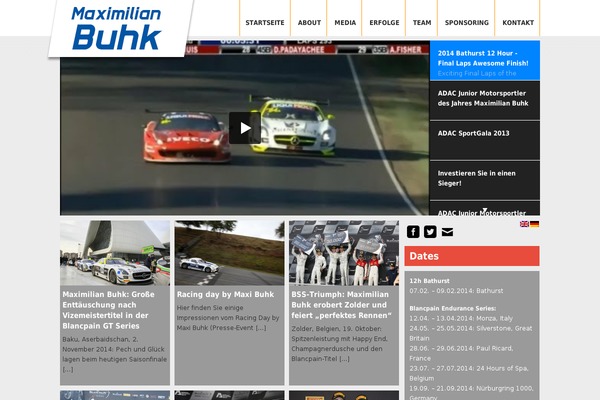The height and width of the screenshot is (400, 600).
Task: Select Investieren Sie in einen Sieger item
Action: [485, 181]
